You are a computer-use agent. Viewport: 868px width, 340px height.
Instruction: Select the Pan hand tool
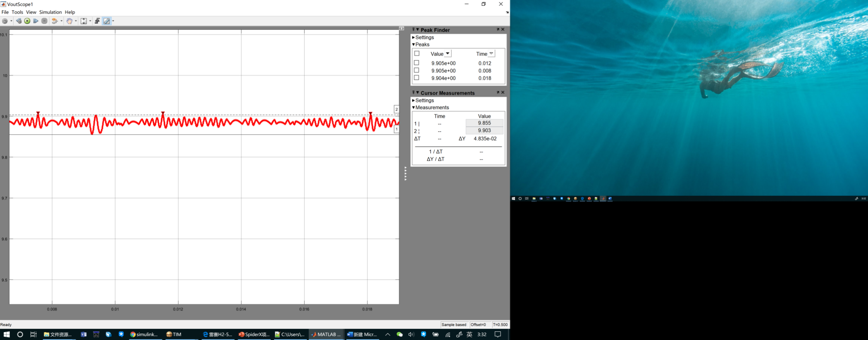click(x=69, y=21)
